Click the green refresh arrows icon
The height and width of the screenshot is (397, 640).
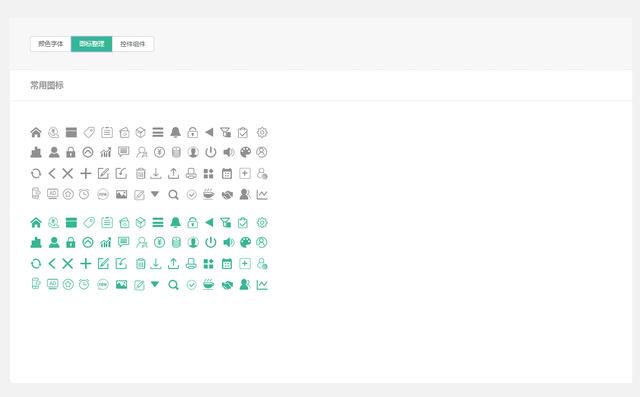[36, 264]
